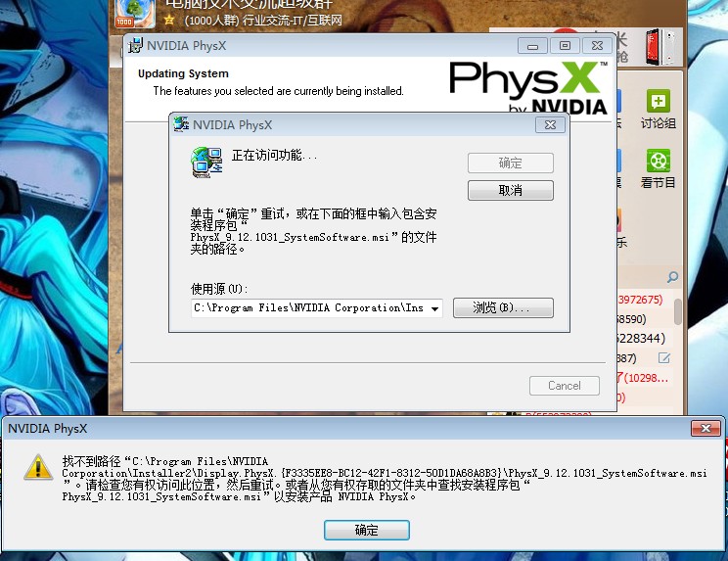728x561 pixels.
Task: Click the edit pencil icon in the member list
Action: 664,357
